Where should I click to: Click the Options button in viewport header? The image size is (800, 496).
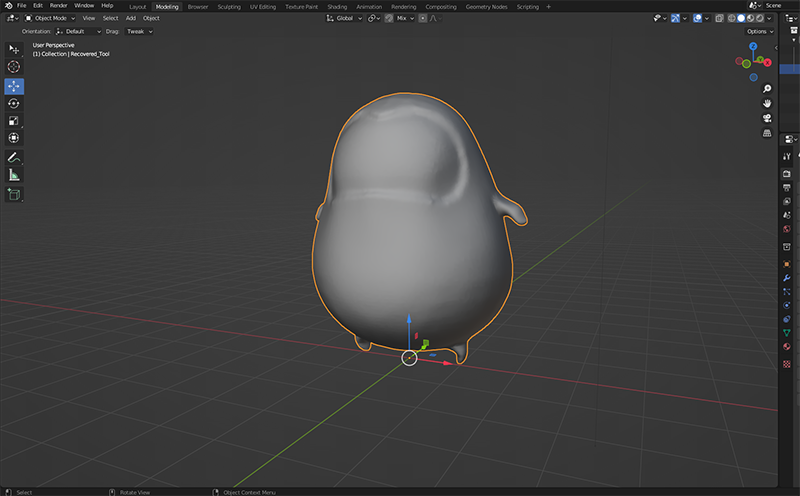point(759,31)
